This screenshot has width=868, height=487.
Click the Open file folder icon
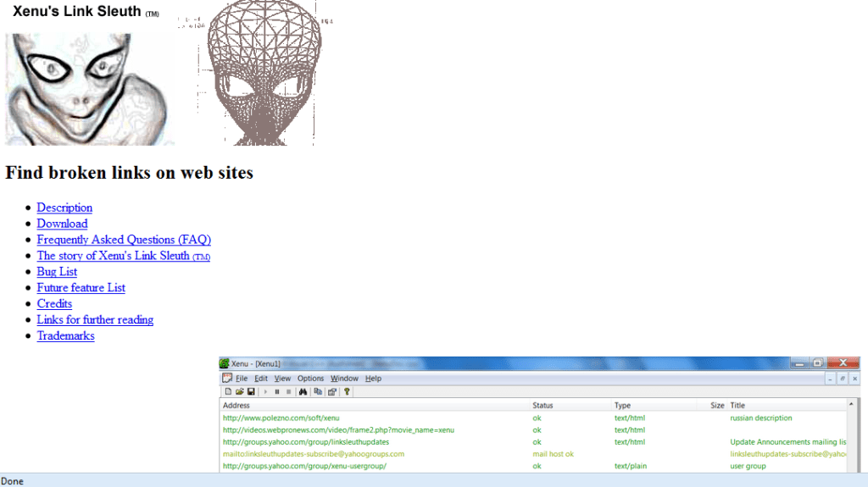(x=239, y=391)
